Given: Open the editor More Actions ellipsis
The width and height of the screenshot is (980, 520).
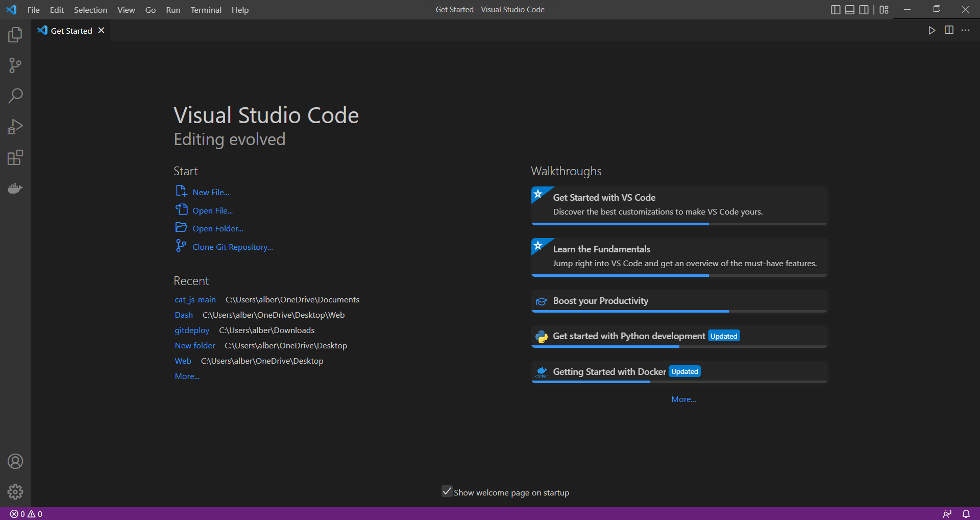Looking at the screenshot, I should click(x=966, y=31).
